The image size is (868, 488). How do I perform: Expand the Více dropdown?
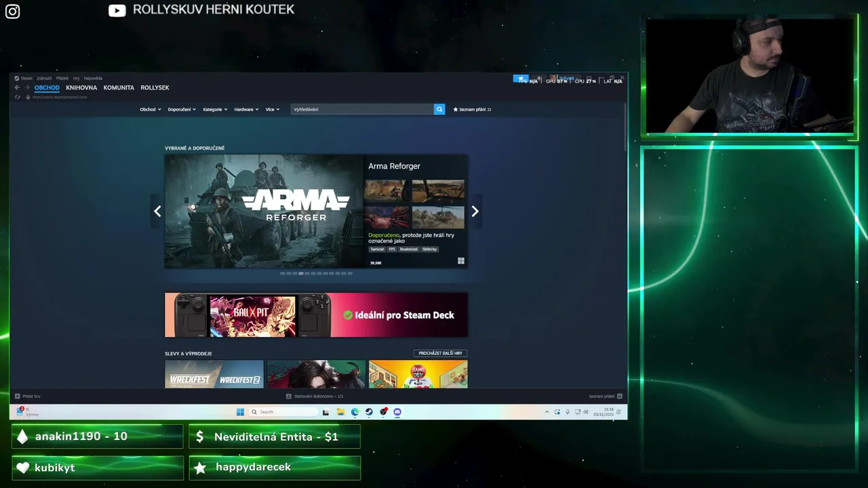pos(273,109)
